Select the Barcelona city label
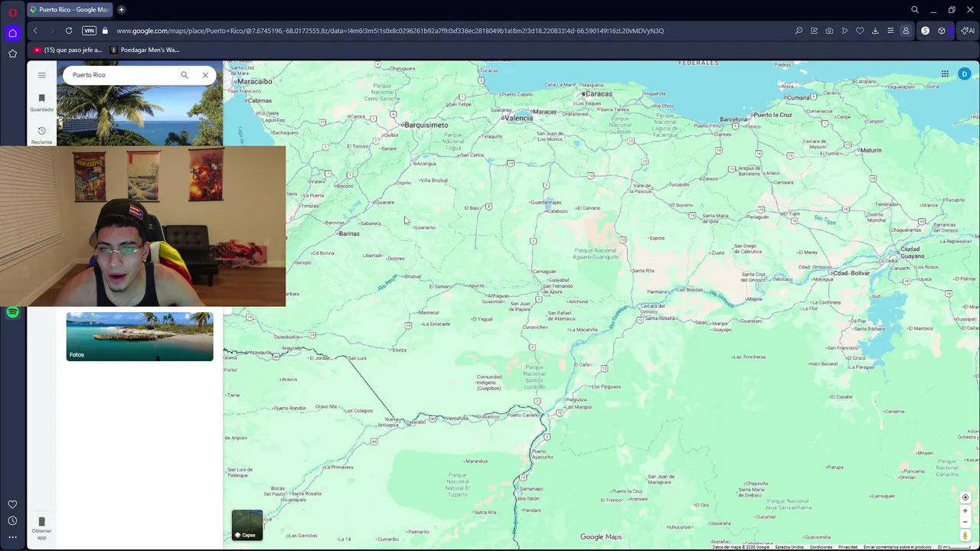Screen dimensions: 980x551 (x=733, y=119)
